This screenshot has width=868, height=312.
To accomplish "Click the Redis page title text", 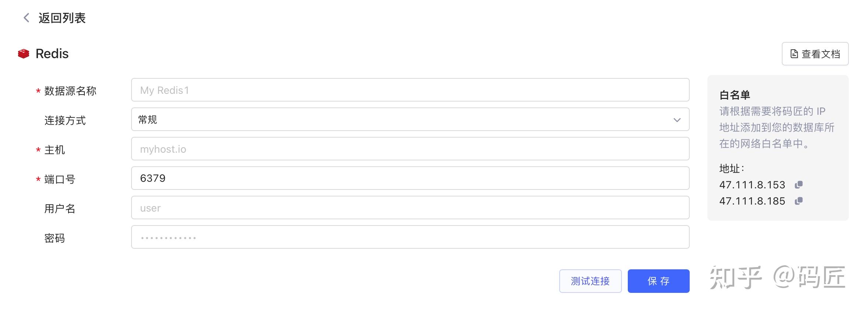I will click(x=52, y=54).
